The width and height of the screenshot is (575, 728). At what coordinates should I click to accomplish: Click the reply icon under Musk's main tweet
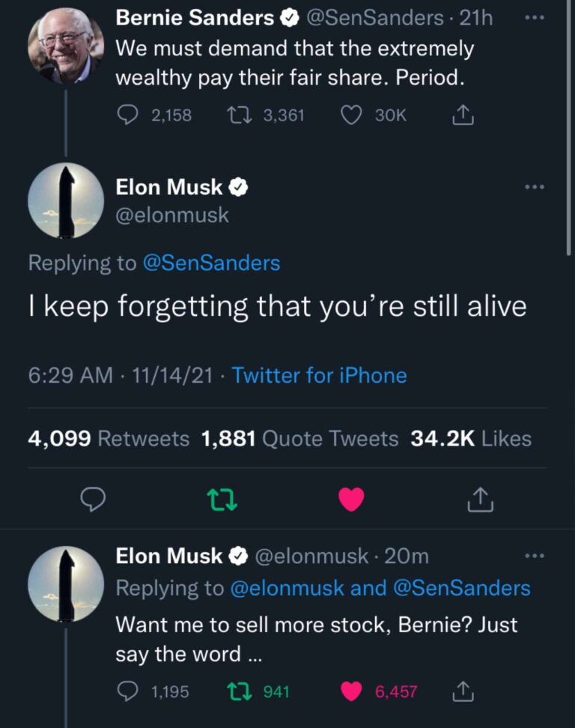pyautogui.click(x=93, y=497)
